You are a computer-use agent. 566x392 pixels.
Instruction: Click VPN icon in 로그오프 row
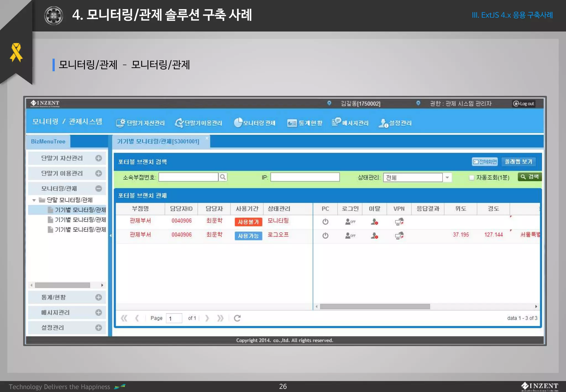pyautogui.click(x=399, y=236)
